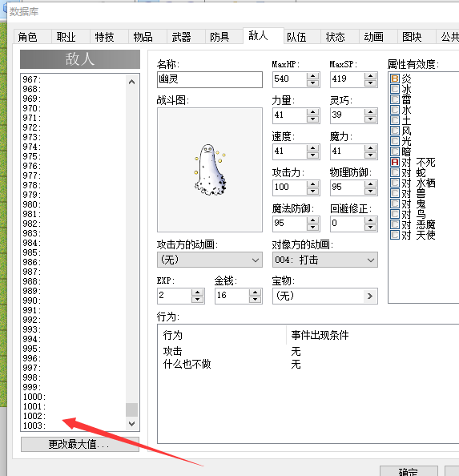This screenshot has width=459, height=476.
Task: Toggle the 对 水栖 efficiency box
Action: pos(395,183)
